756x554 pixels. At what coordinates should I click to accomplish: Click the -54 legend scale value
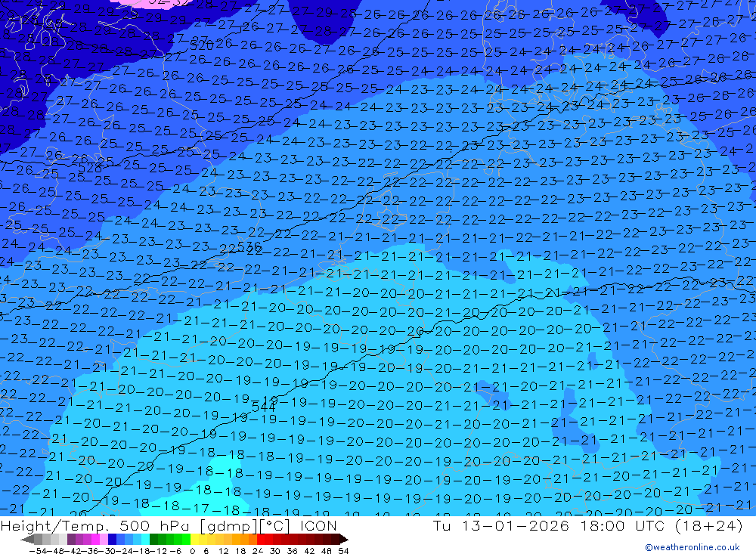(x=38, y=551)
